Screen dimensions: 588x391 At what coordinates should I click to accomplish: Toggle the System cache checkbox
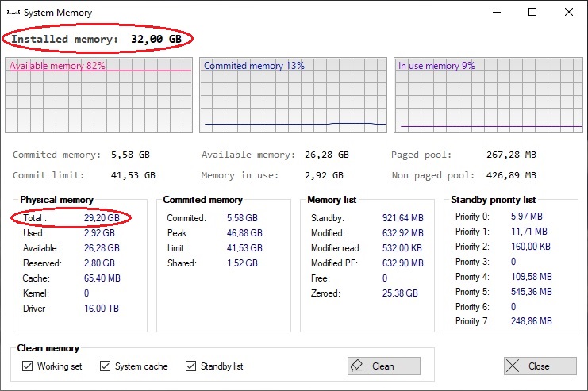pos(106,366)
